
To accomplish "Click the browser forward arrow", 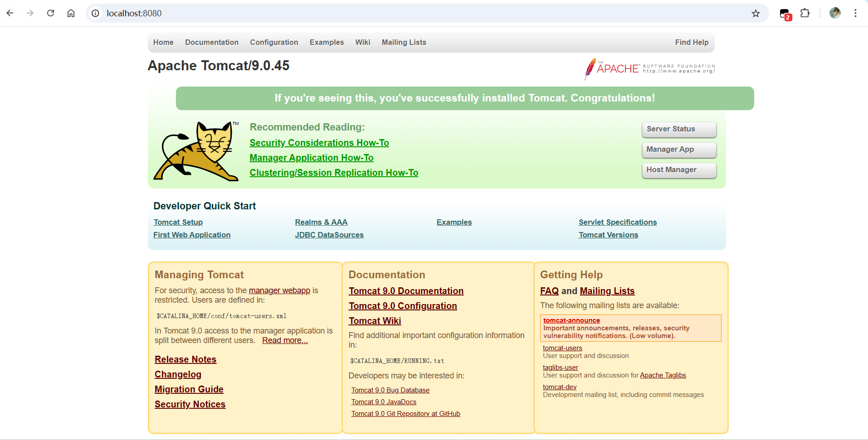I will click(30, 13).
